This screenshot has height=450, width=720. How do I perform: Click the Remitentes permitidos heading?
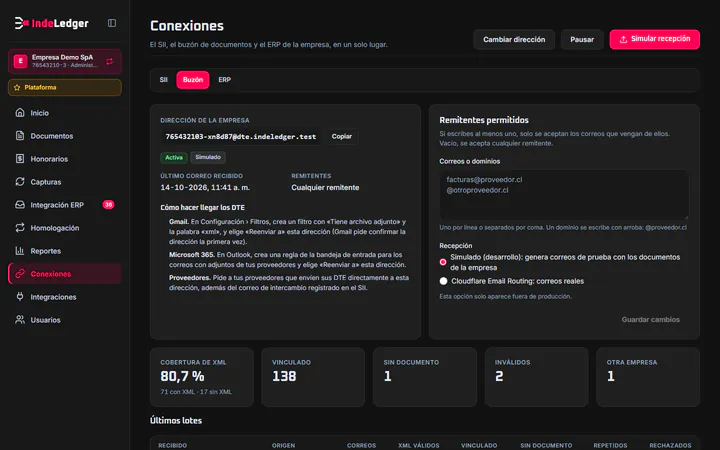pos(484,120)
